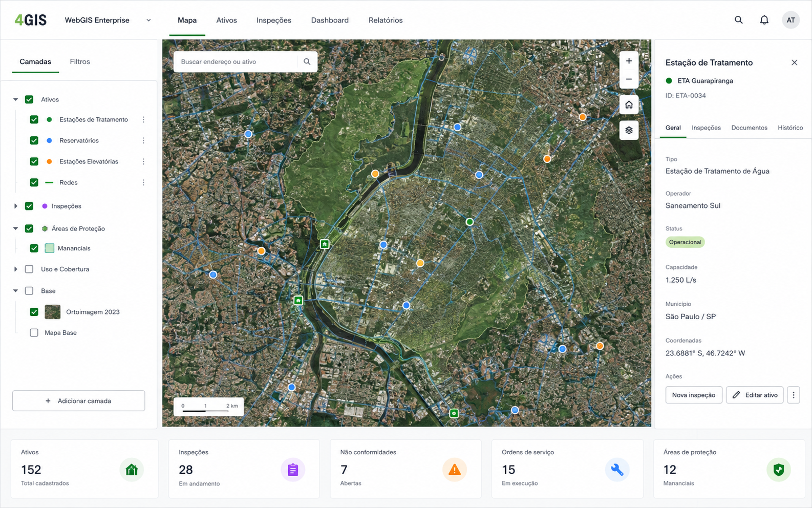The height and width of the screenshot is (508, 812).
Task: Collapse the Ativos layer group
Action: tap(15, 99)
